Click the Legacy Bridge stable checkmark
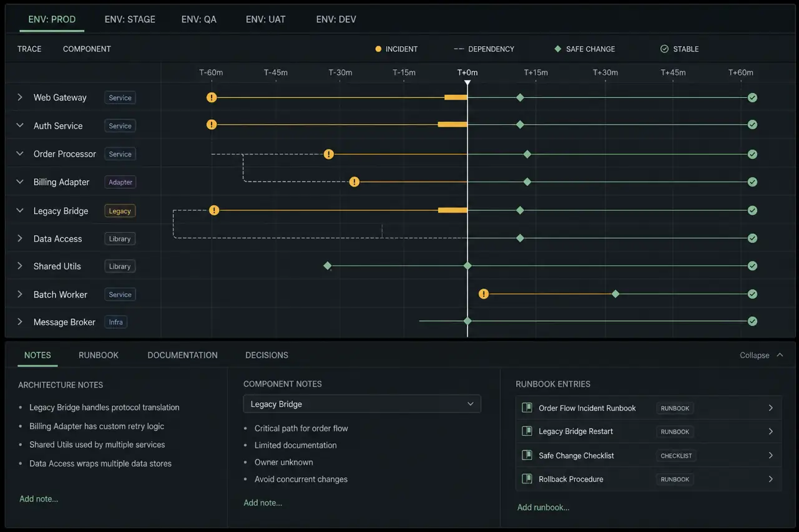This screenshot has height=532, width=799. pos(753,210)
